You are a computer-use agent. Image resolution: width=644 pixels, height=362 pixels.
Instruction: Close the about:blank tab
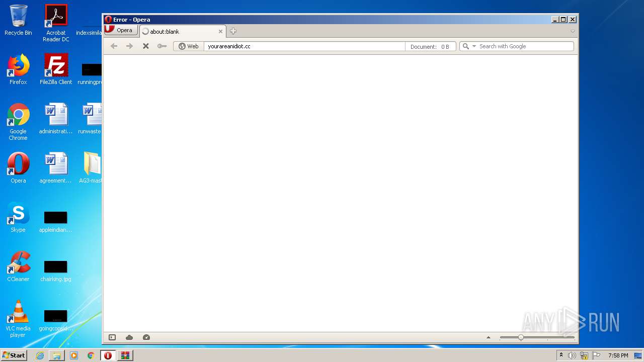[x=220, y=31]
